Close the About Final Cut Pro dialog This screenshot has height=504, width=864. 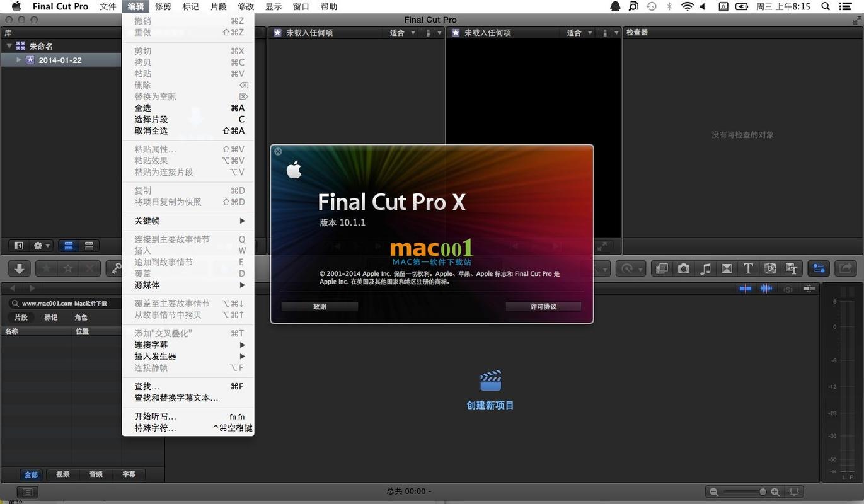pyautogui.click(x=278, y=151)
